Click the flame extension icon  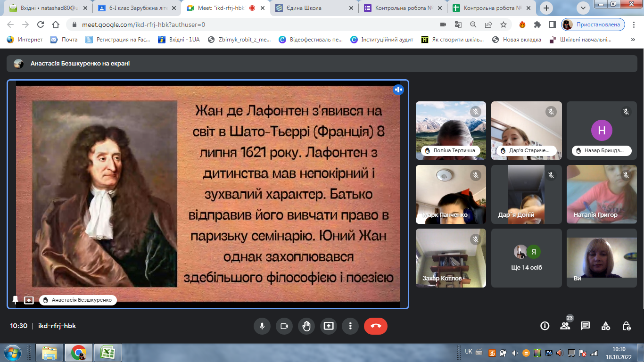(x=522, y=25)
